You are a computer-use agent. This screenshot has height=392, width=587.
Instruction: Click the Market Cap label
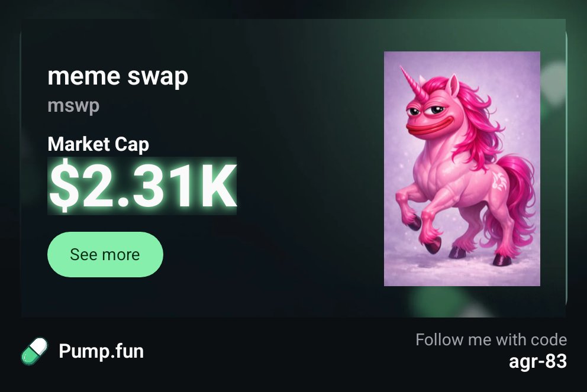[98, 144]
